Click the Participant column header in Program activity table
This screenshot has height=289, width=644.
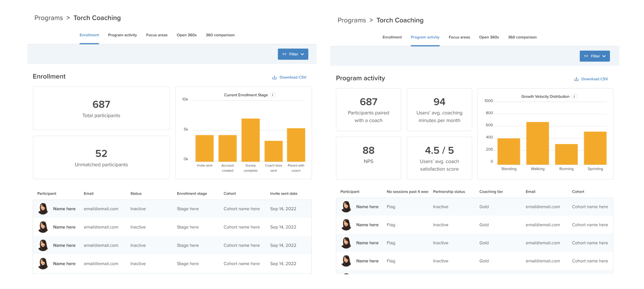point(350,192)
